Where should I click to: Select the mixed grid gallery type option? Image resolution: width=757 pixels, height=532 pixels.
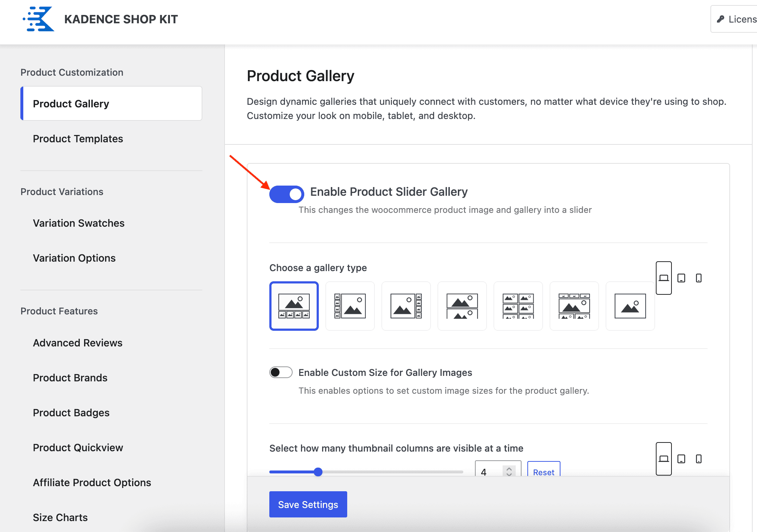pyautogui.click(x=574, y=306)
